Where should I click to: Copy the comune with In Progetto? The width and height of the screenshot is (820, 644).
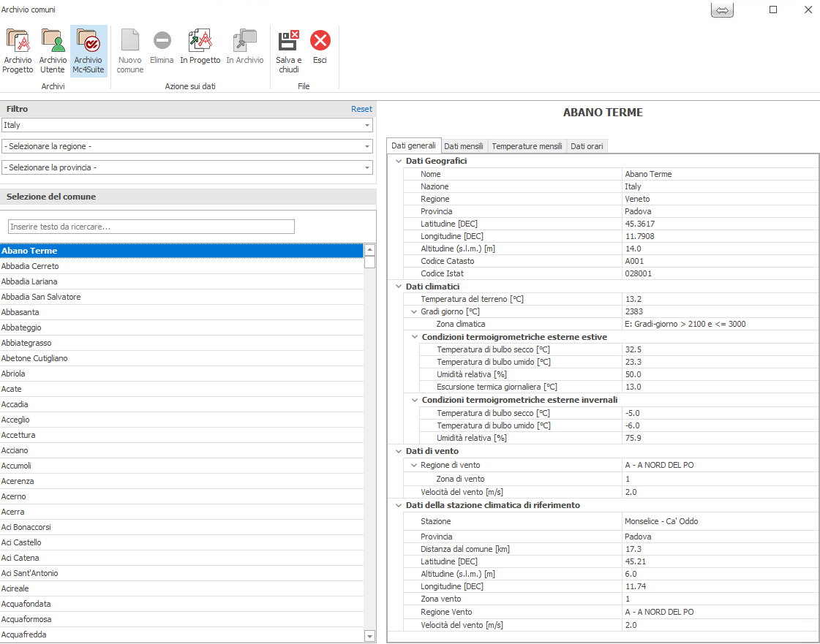(200, 48)
